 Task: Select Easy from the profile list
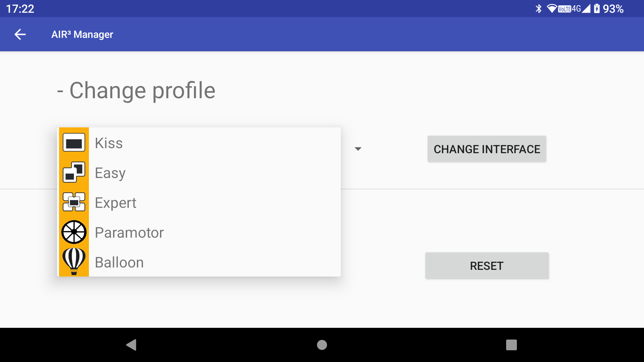tap(200, 173)
